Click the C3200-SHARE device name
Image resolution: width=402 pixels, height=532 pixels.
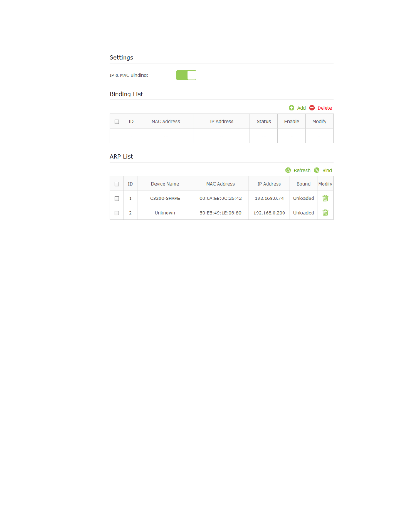point(165,198)
